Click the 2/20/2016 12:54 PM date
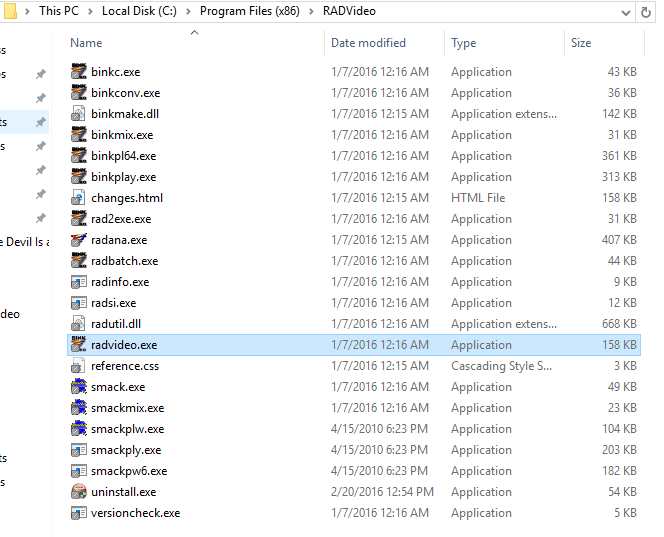Screen dimensions: 664x537 pyautogui.click(x=382, y=492)
